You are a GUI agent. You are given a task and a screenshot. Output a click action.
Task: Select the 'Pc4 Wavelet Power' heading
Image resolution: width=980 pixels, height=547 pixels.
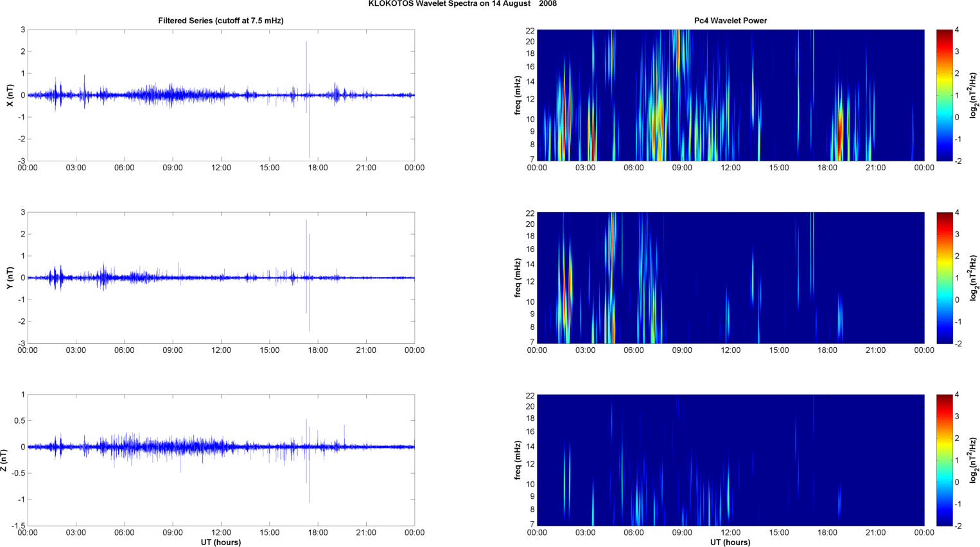pyautogui.click(x=730, y=21)
